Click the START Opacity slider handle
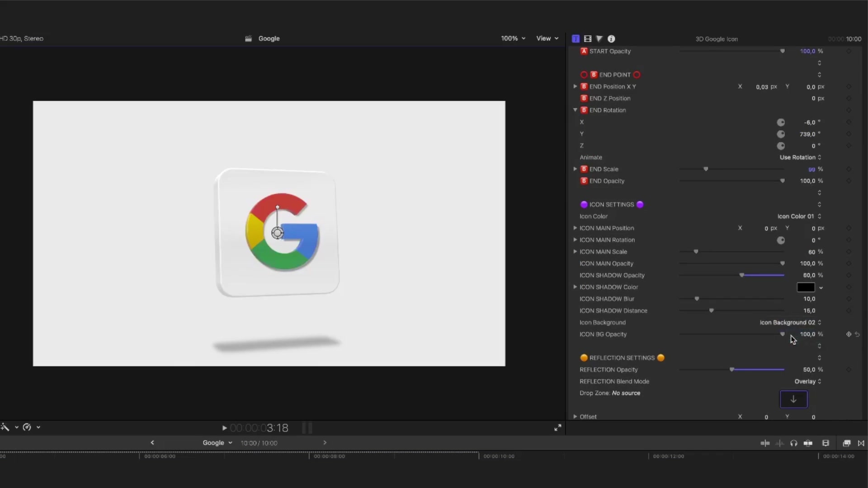Image resolution: width=868 pixels, height=488 pixels. pos(783,51)
